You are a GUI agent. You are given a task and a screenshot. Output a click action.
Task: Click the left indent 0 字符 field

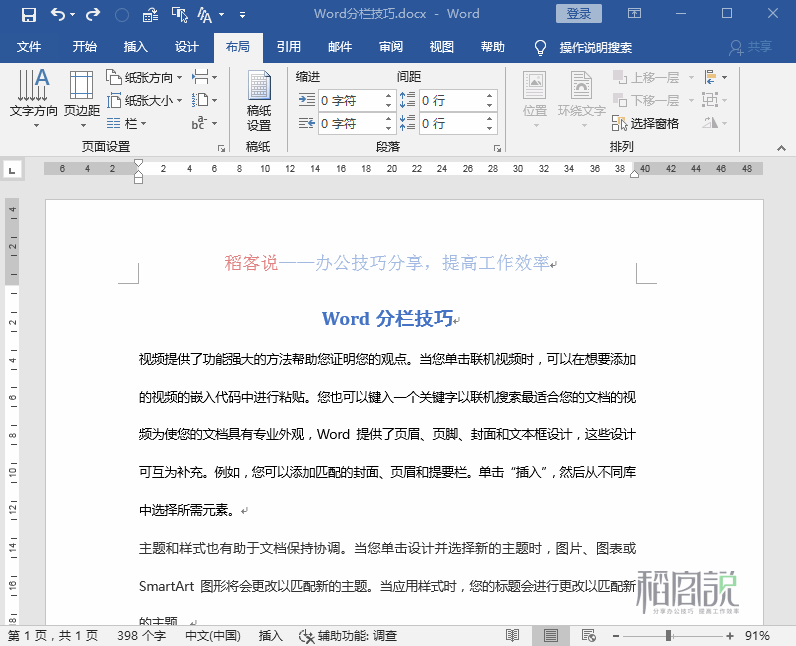[349, 100]
